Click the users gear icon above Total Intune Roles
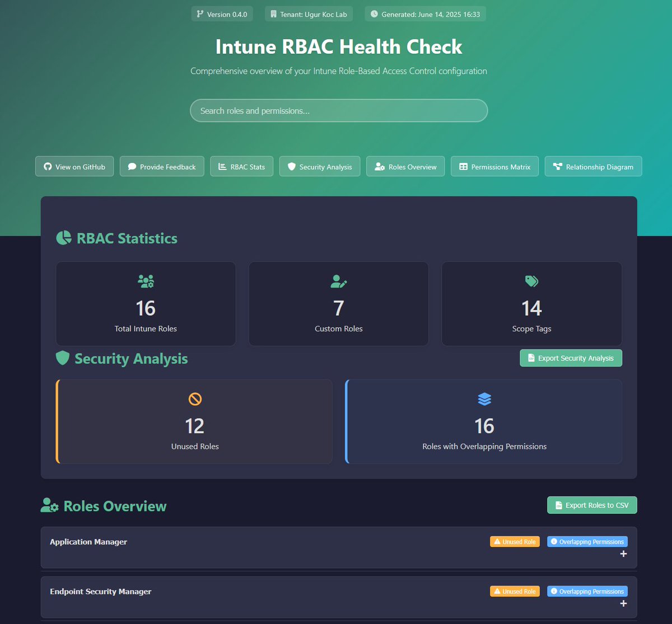The width and height of the screenshot is (672, 624). point(146,281)
